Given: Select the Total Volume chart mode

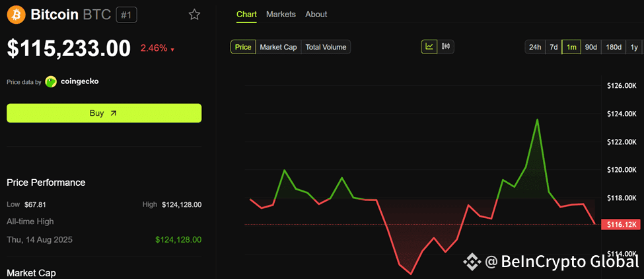Looking at the screenshot, I should point(326,47).
